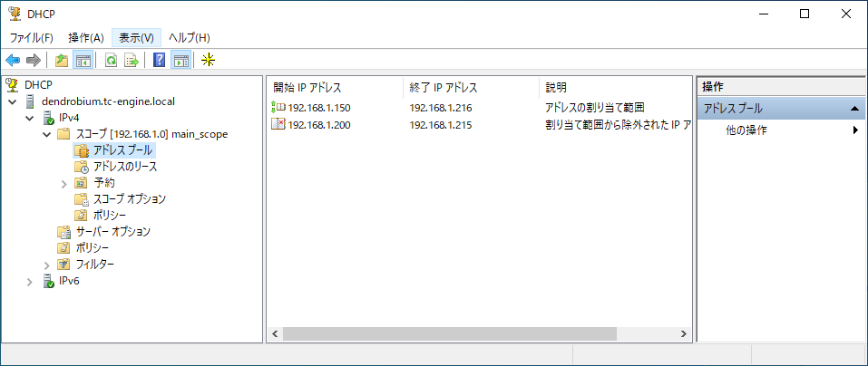Expand the IPv6 tree node

(x=29, y=282)
